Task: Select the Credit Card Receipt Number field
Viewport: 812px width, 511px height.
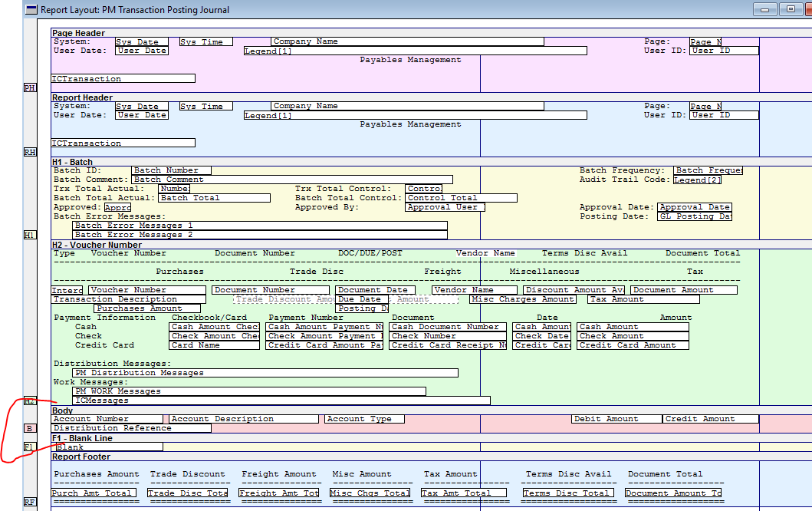Action: pyautogui.click(x=448, y=345)
